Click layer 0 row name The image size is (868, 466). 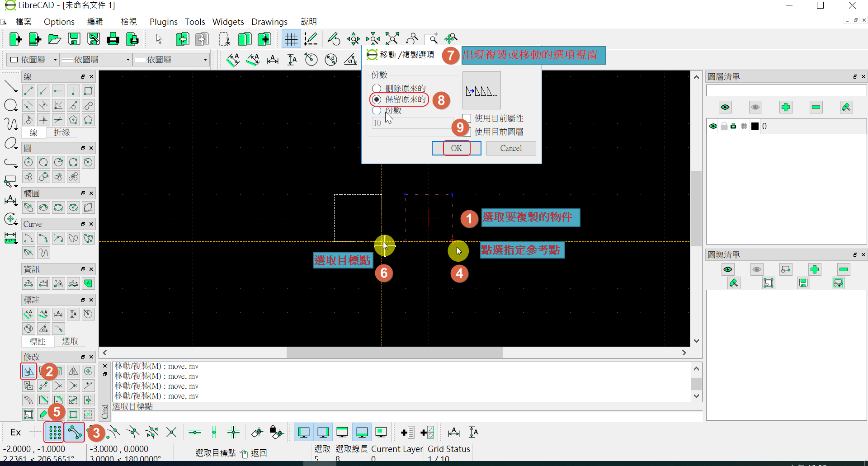(x=764, y=126)
